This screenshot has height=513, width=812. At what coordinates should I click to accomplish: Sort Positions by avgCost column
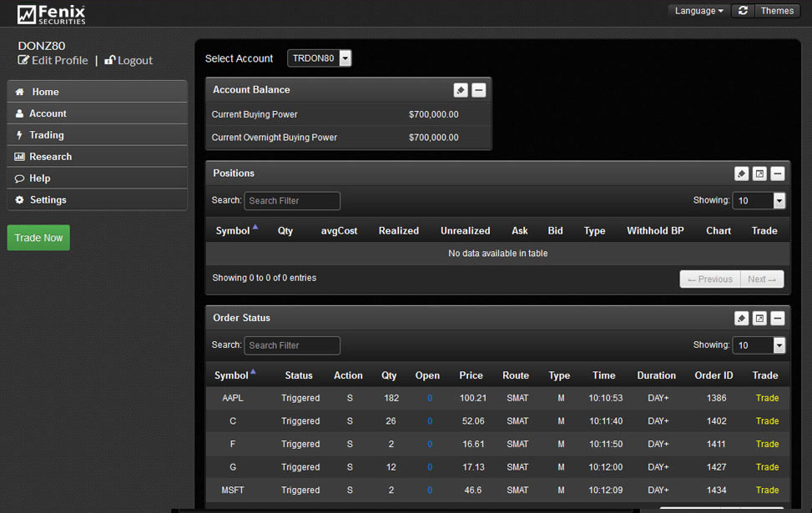[x=339, y=231]
